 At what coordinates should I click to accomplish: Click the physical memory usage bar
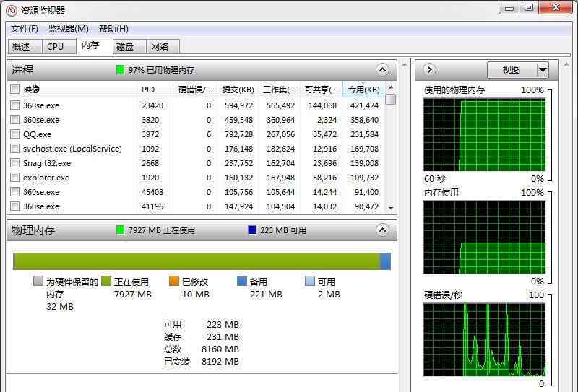202,261
